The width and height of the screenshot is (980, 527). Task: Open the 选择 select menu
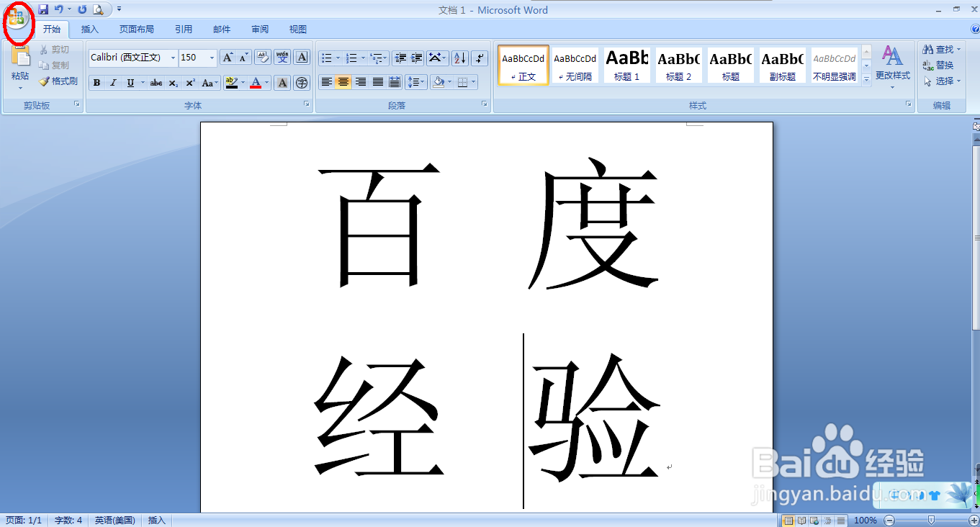pos(942,81)
